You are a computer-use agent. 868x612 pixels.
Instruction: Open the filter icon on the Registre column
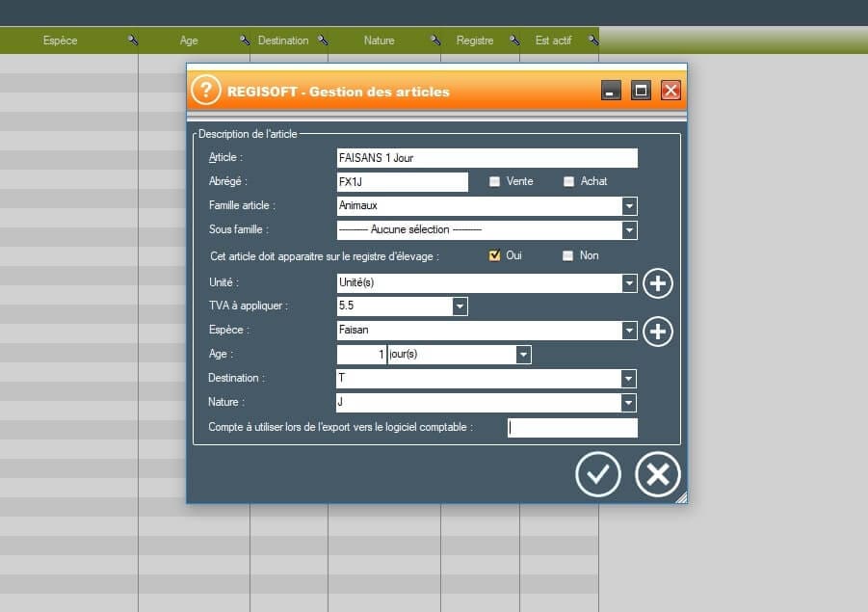(x=516, y=40)
